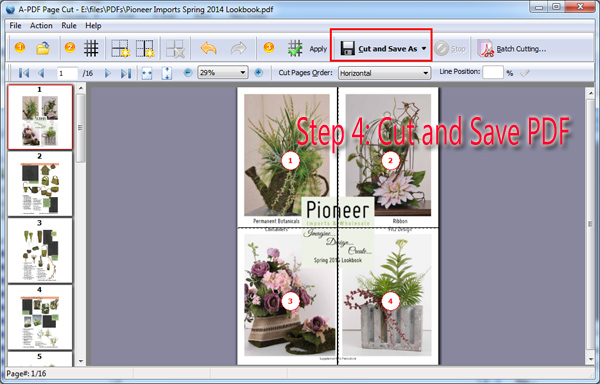Undo the last action with the orange arrow
The width and height of the screenshot is (600, 384).
(209, 49)
